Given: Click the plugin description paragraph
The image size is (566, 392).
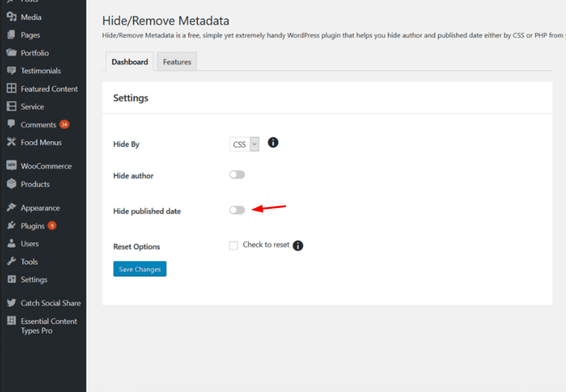Looking at the screenshot, I should pyautogui.click(x=334, y=35).
